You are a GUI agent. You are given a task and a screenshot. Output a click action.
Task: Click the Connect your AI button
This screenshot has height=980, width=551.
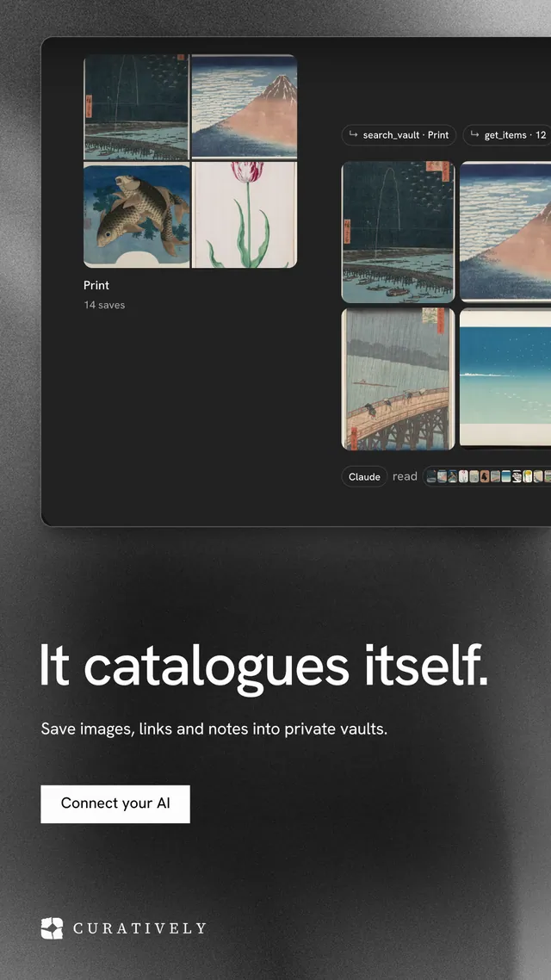pos(115,803)
